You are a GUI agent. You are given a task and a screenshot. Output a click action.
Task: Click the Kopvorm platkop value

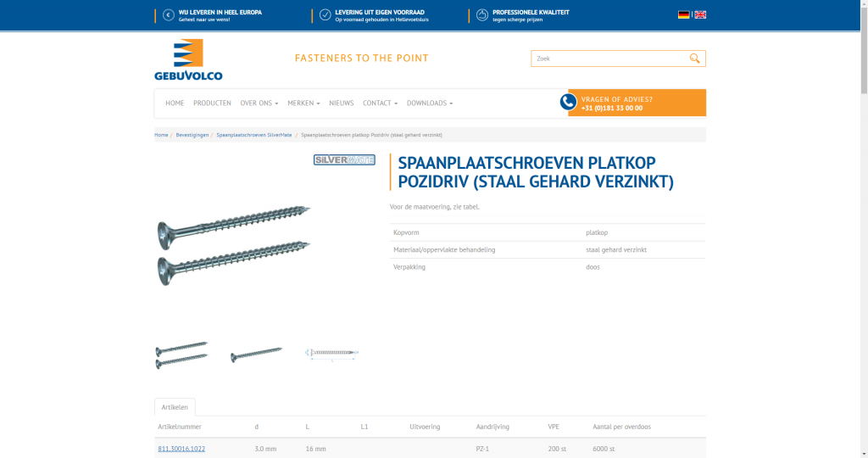tap(597, 232)
